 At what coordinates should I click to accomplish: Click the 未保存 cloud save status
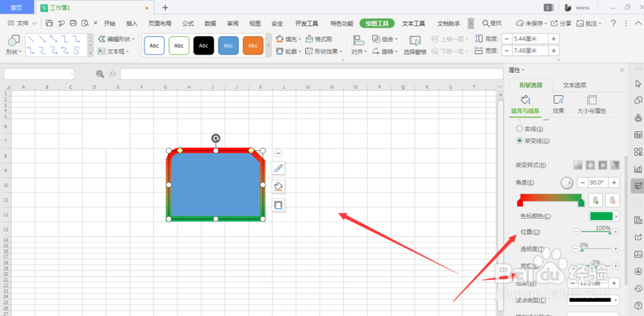(x=532, y=23)
